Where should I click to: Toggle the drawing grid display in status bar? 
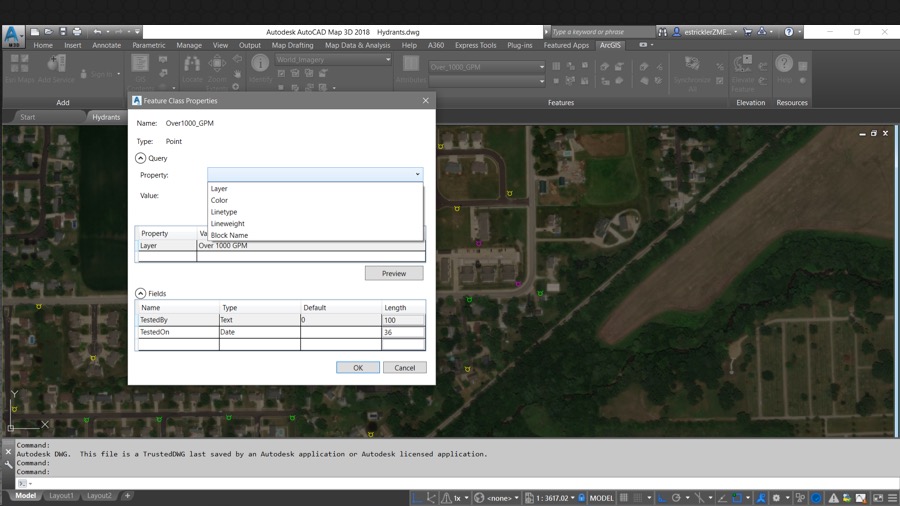(623, 497)
